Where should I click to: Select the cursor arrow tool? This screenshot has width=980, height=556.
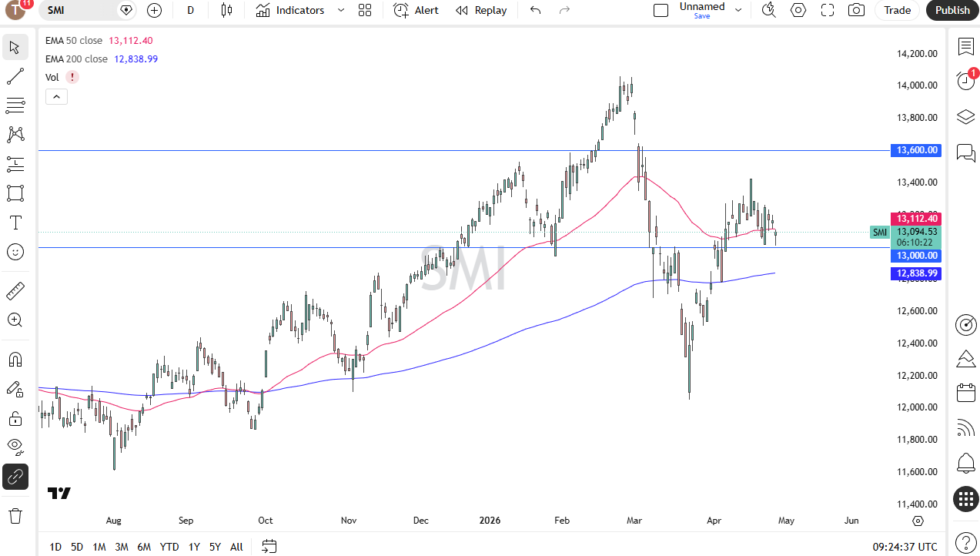(x=15, y=47)
